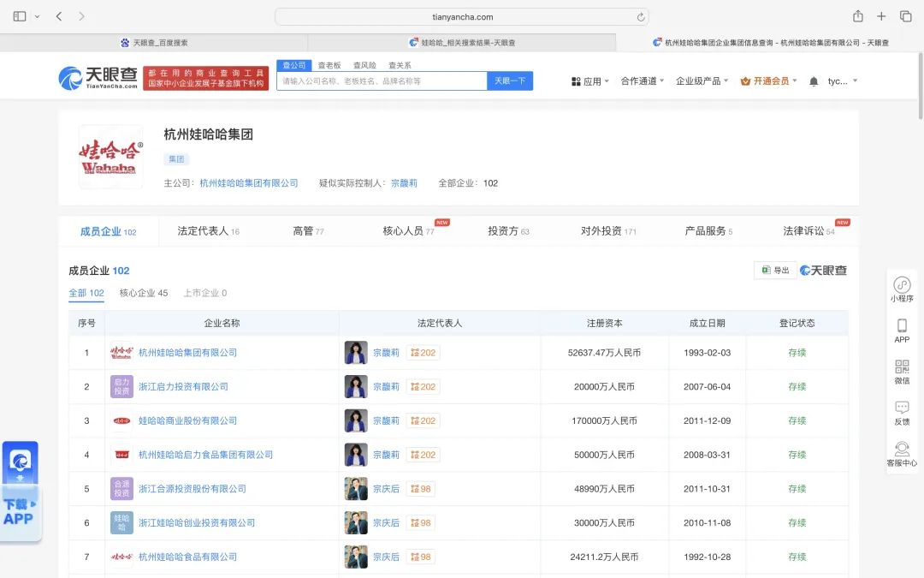Click the Safari address bar showing tianyancha.com

point(462,17)
